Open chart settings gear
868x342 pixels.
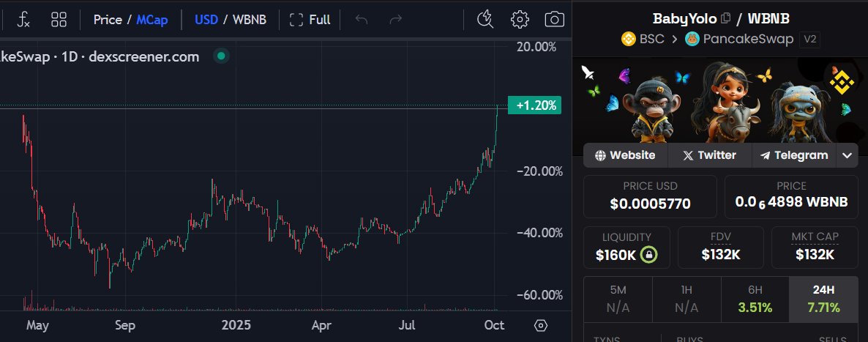(519, 20)
